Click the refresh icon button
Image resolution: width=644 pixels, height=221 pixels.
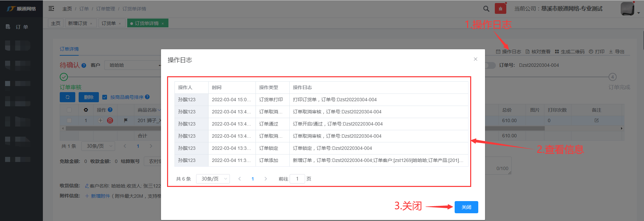click(x=68, y=97)
